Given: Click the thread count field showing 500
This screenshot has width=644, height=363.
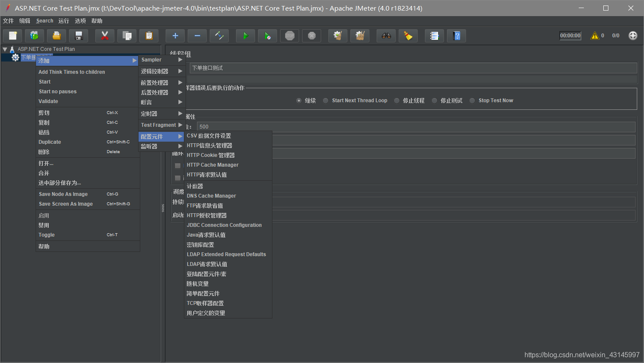Looking at the screenshot, I should 416,127.
